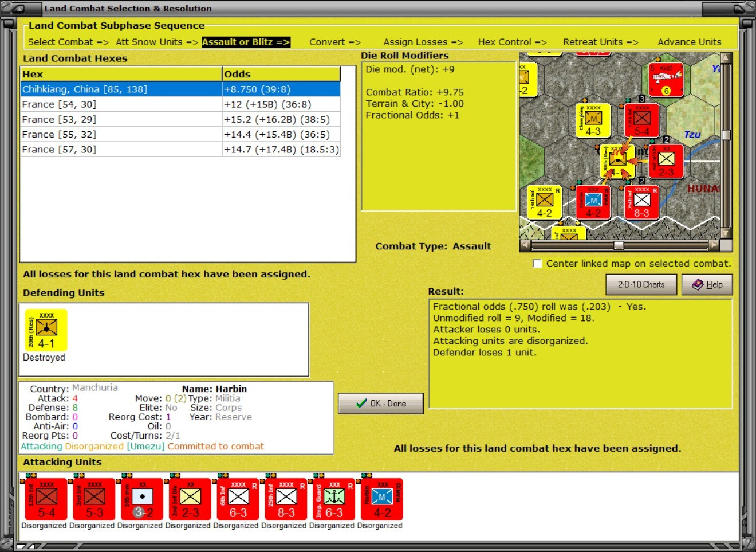Click the red 2-3 division counter on the map
The height and width of the screenshot is (552, 756).
click(x=666, y=161)
